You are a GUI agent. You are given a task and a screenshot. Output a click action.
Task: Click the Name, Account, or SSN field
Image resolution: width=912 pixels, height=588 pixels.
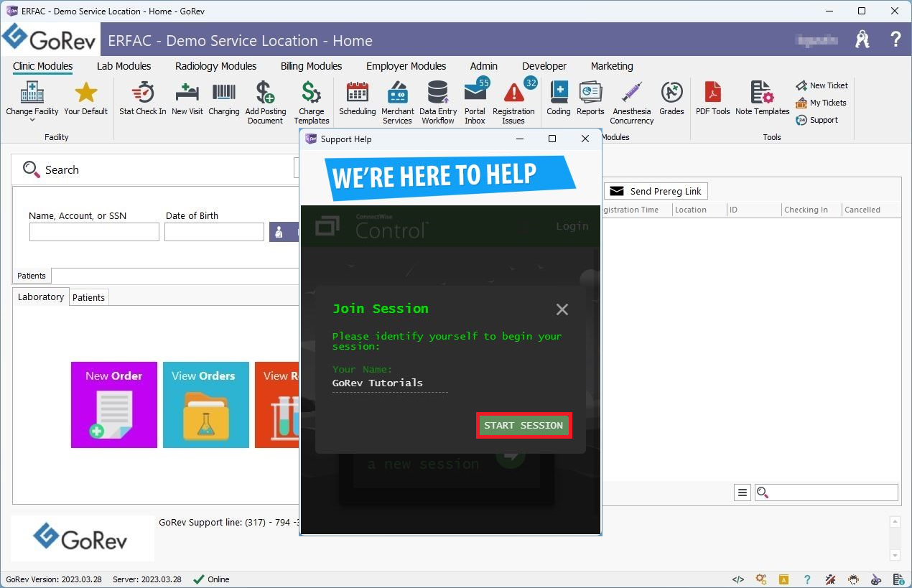[x=94, y=232]
